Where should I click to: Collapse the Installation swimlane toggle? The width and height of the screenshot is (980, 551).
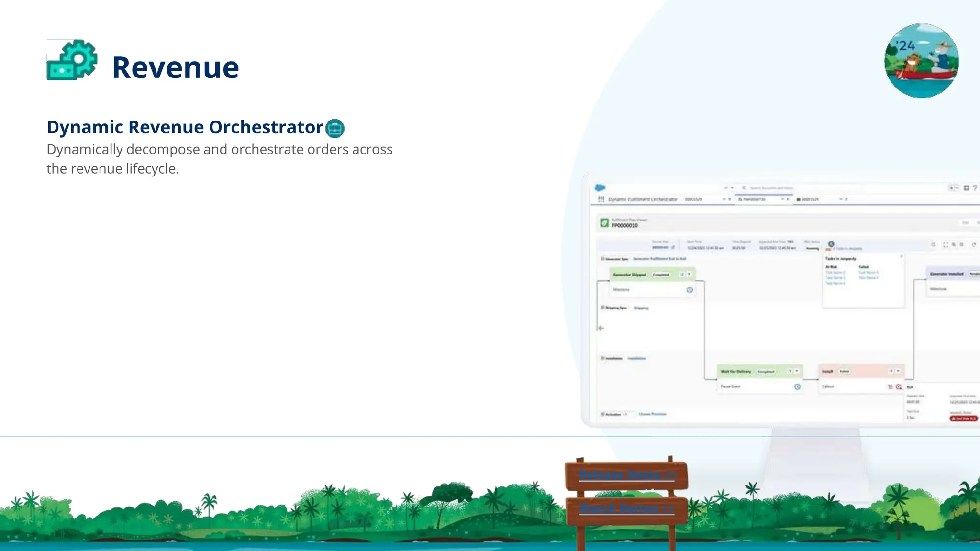[x=602, y=358]
